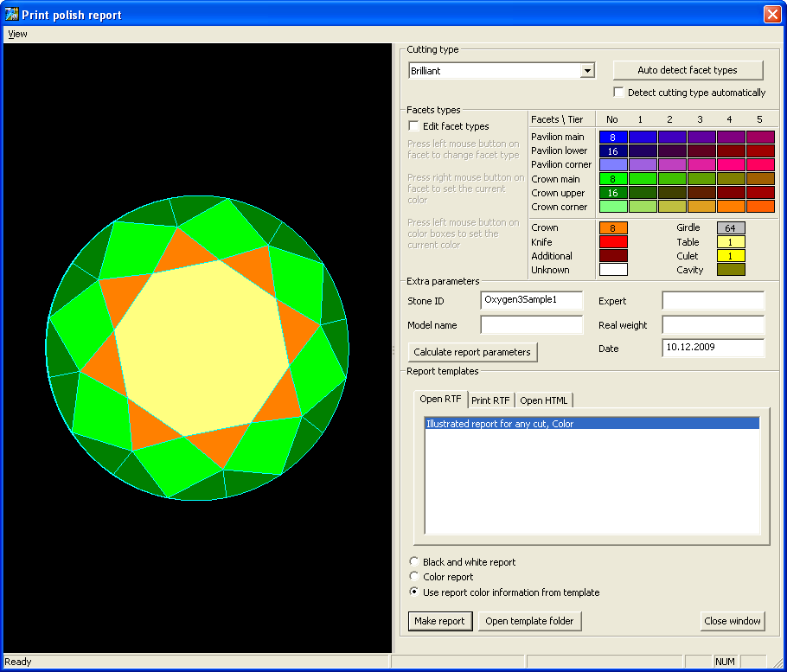Choose the gray Girdle color box
This screenshot has height=672, width=787.
731,228
